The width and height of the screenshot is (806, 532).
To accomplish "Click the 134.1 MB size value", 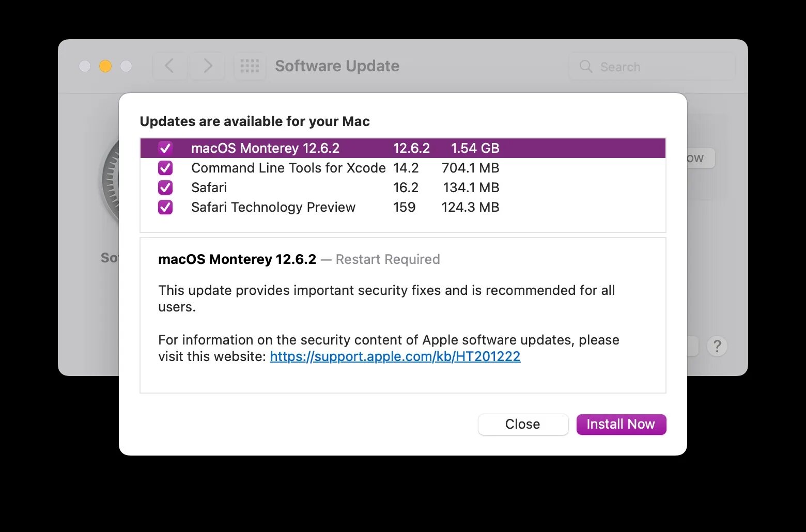I will click(471, 187).
